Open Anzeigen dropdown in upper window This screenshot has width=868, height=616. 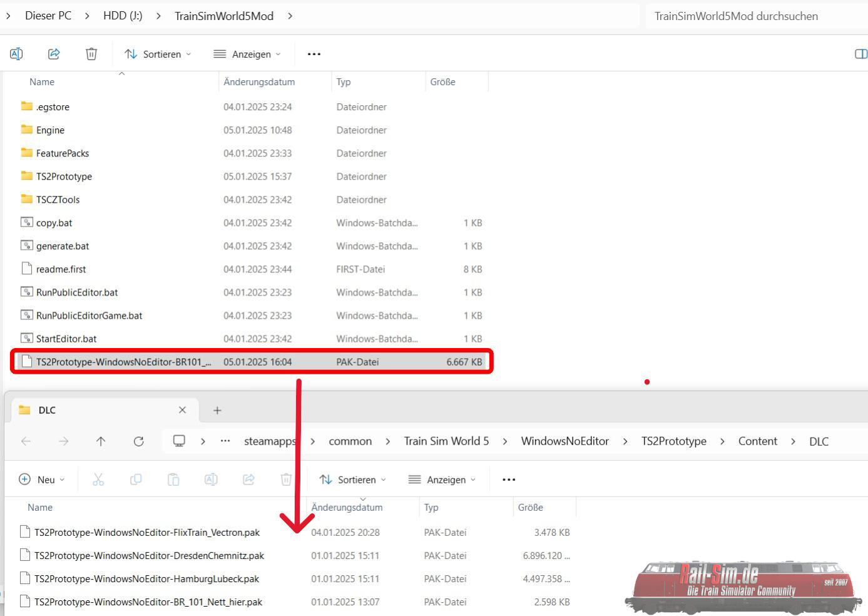tap(247, 54)
